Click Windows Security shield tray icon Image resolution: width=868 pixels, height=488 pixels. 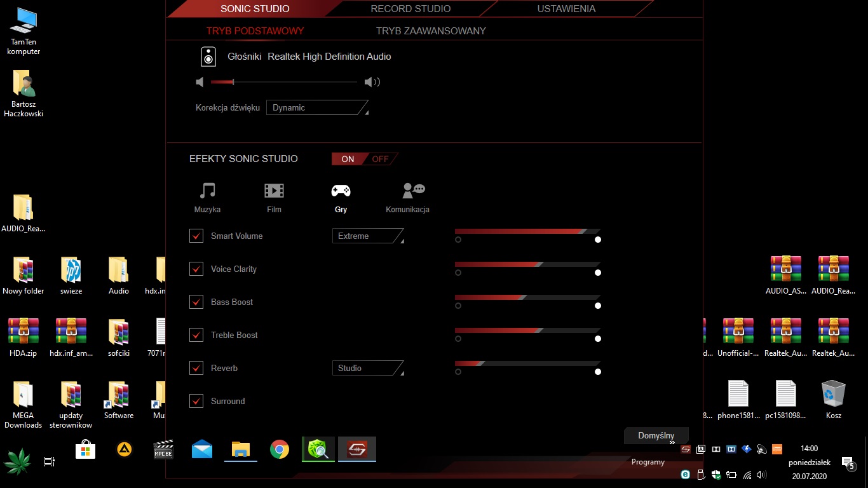(716, 474)
